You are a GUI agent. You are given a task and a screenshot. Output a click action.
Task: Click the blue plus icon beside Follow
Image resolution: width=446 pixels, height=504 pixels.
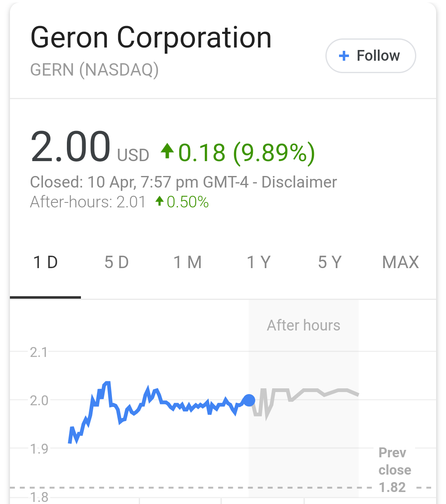(344, 56)
